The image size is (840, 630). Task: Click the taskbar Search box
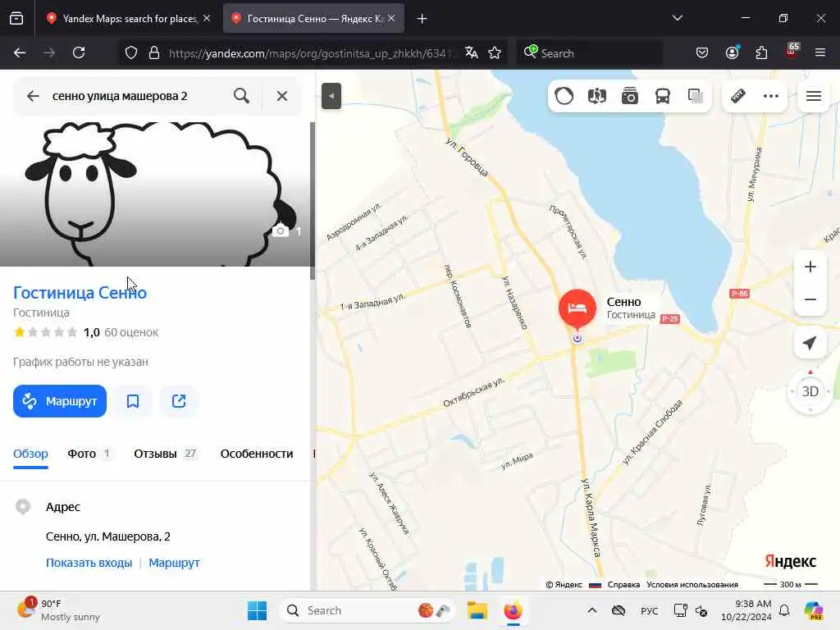click(x=367, y=610)
